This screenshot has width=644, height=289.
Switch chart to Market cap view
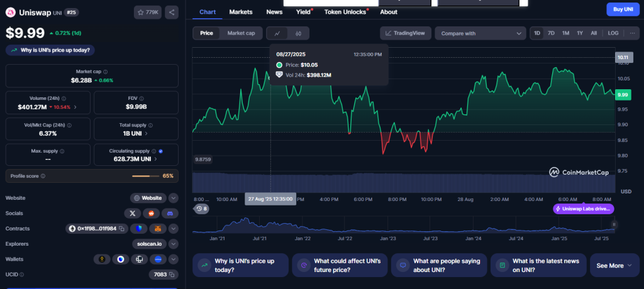pos(241,33)
